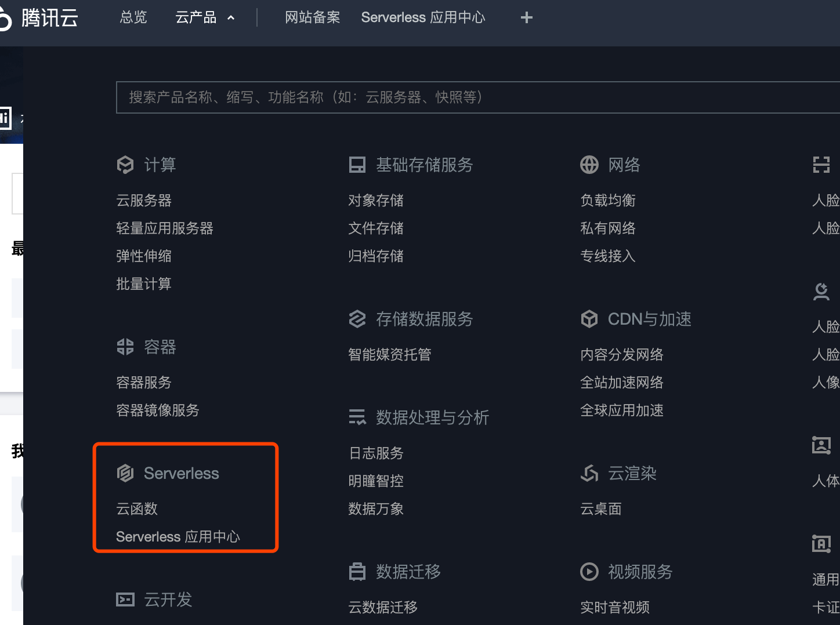This screenshot has height=625, width=840.
Task: Click the Tencent Cloud logo
Action: coord(38,17)
